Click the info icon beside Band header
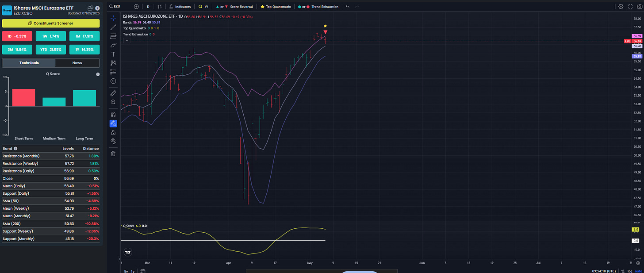644x273 pixels. coord(15,149)
